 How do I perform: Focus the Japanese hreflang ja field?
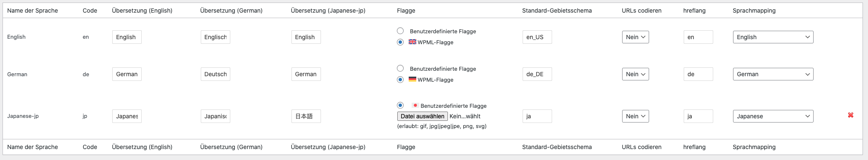click(x=698, y=116)
